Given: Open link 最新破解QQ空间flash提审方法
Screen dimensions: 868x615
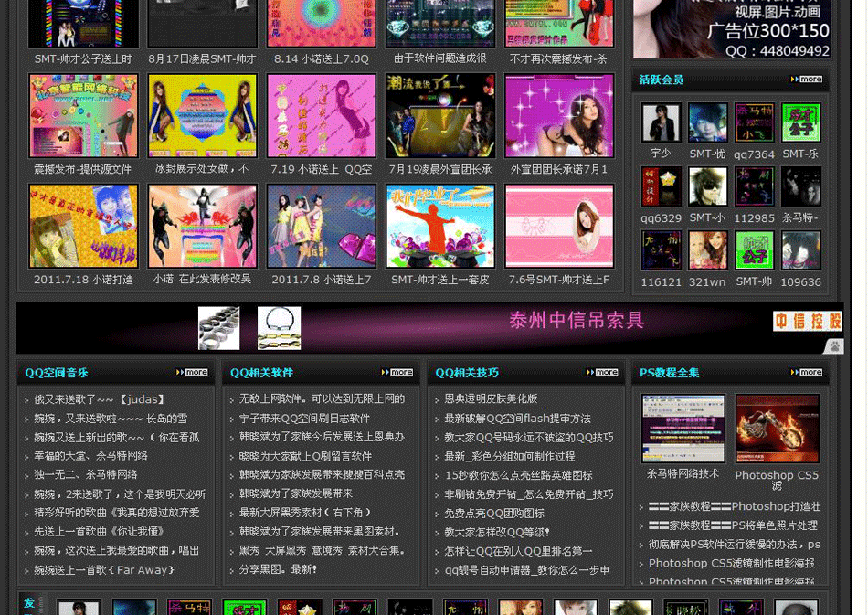Looking at the screenshot, I should [x=517, y=419].
